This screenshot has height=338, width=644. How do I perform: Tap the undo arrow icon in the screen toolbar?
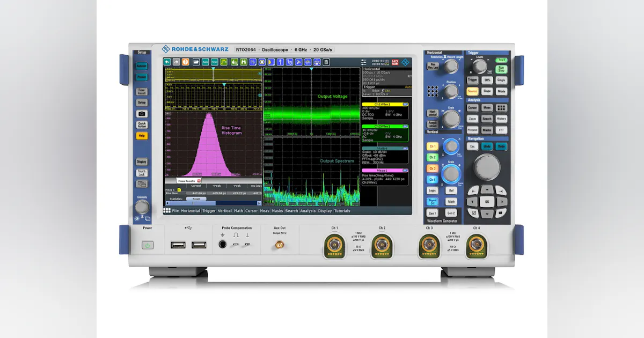pos(167,62)
